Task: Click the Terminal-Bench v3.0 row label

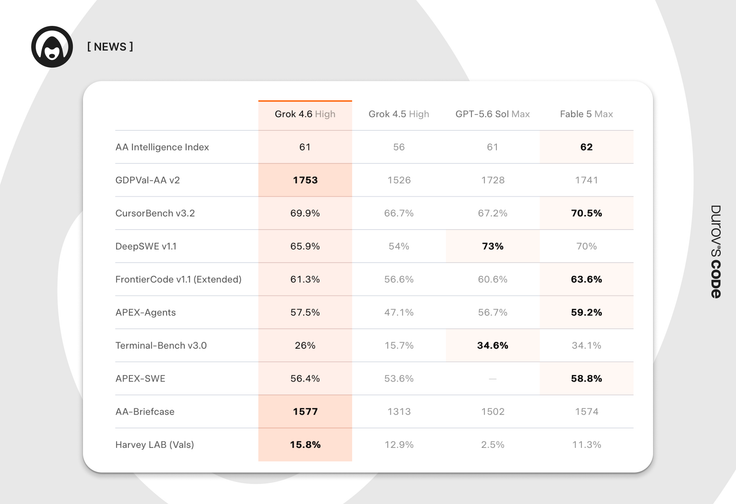Action: [161, 345]
